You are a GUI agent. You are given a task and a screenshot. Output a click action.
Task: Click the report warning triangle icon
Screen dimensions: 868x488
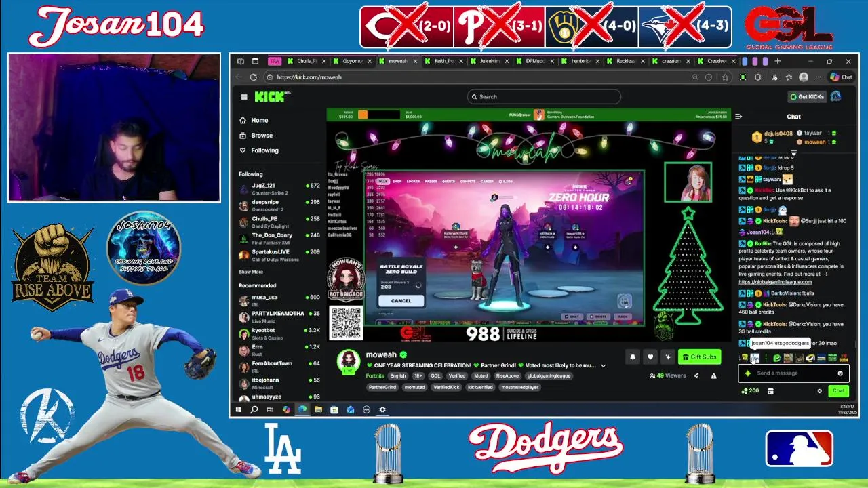[713, 375]
